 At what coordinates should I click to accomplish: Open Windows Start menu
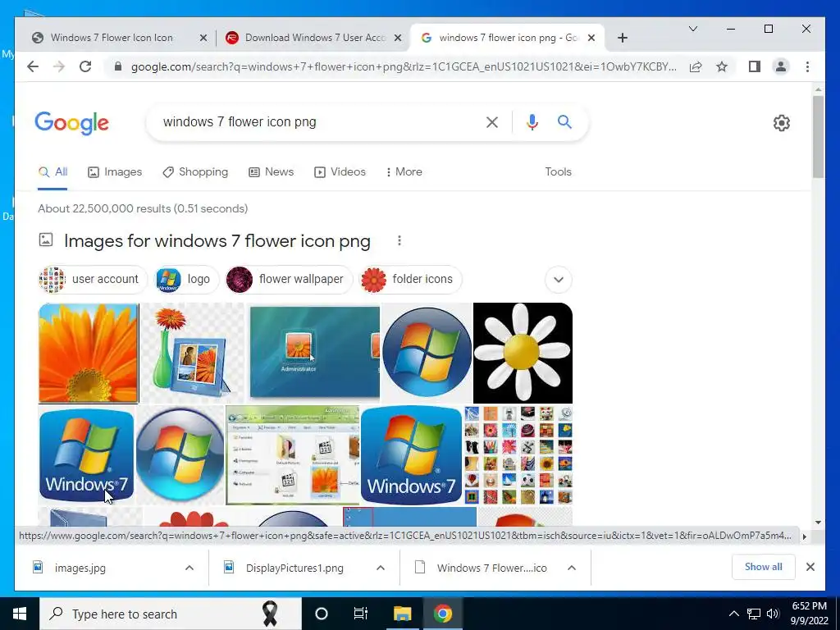click(20, 614)
